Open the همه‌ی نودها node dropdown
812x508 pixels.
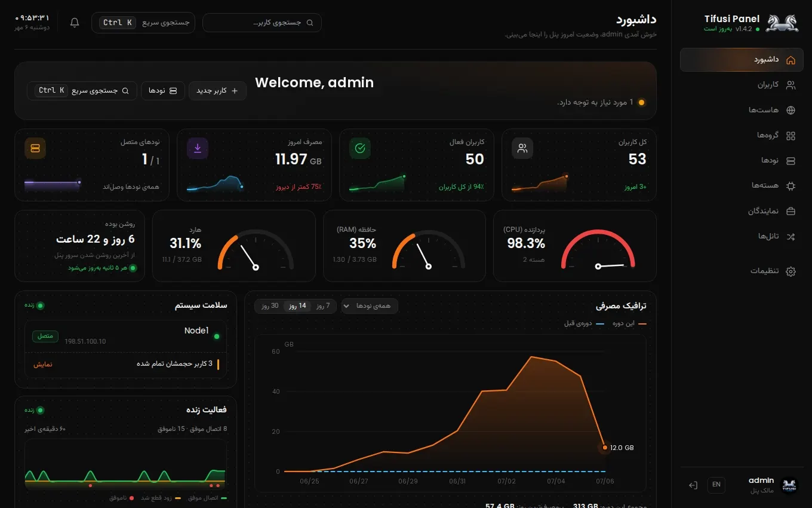(370, 306)
